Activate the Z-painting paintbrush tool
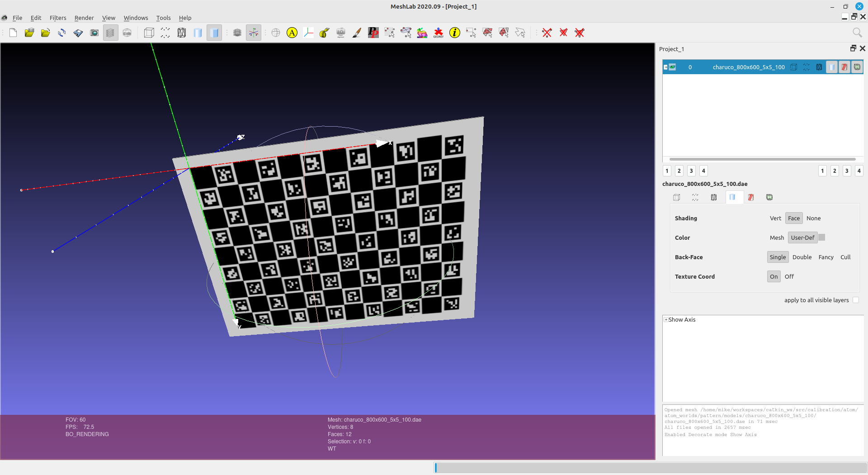This screenshot has height=475, width=868. coord(357,33)
